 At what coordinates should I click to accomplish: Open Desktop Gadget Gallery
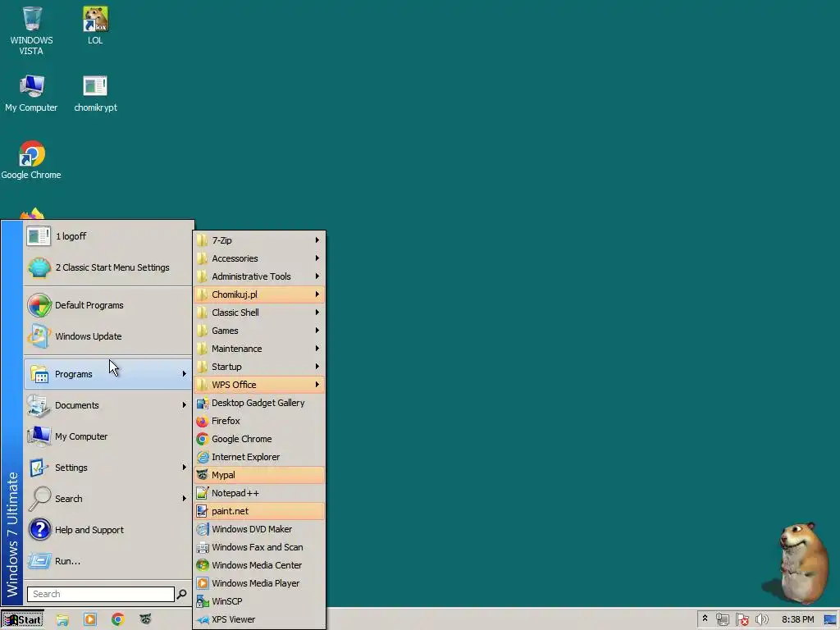260,403
